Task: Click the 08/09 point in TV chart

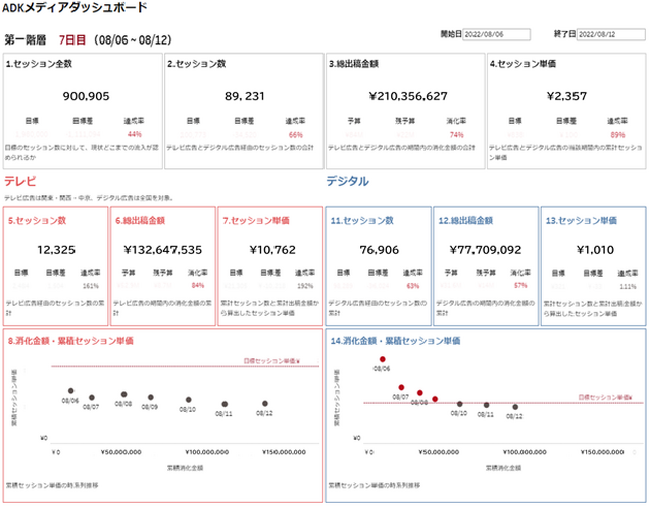Action: click(151, 397)
